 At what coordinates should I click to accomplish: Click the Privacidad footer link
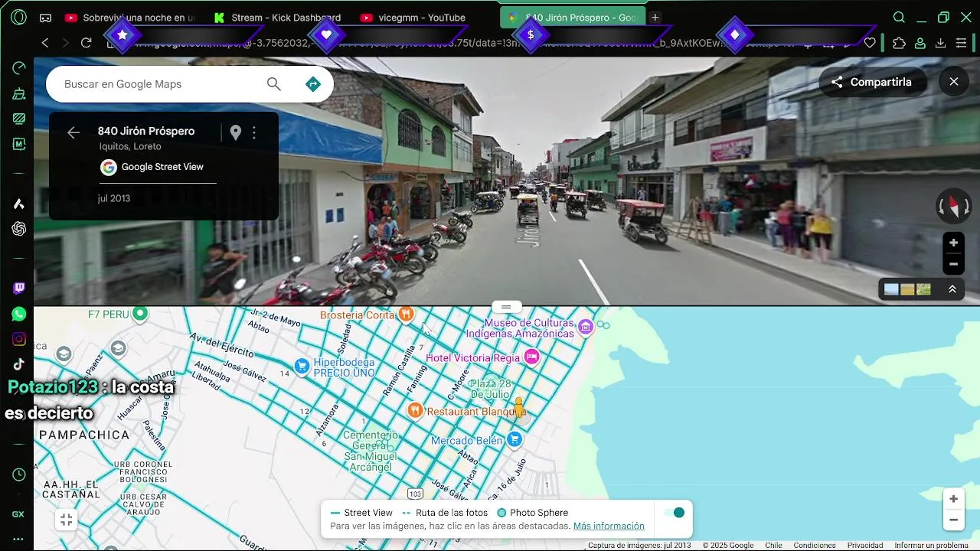[x=865, y=546]
